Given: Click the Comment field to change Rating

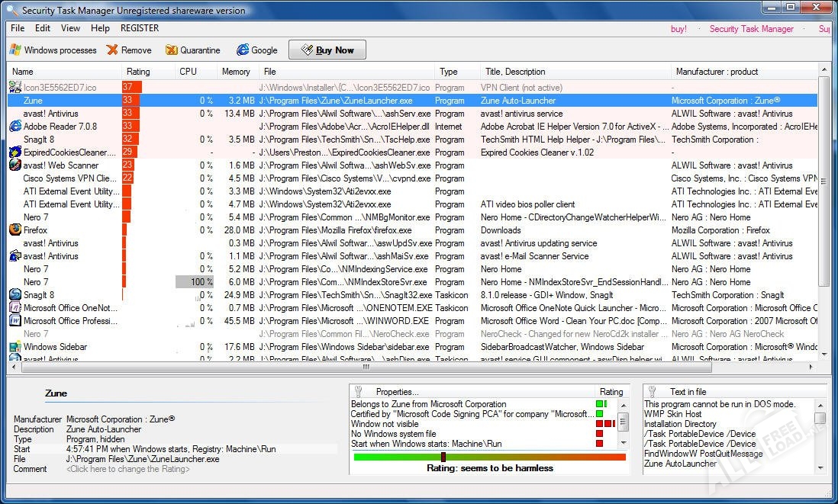Looking at the screenshot, I should (128, 470).
